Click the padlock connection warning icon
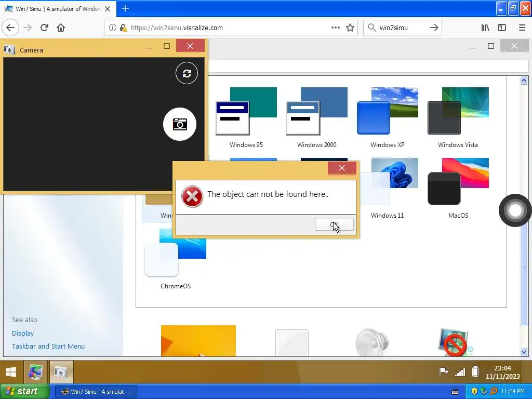 pos(123,28)
